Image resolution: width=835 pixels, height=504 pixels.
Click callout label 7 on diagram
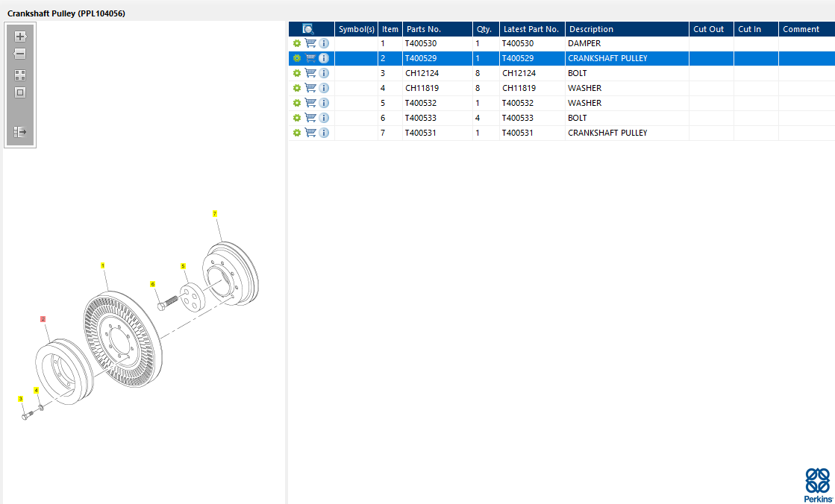215,214
